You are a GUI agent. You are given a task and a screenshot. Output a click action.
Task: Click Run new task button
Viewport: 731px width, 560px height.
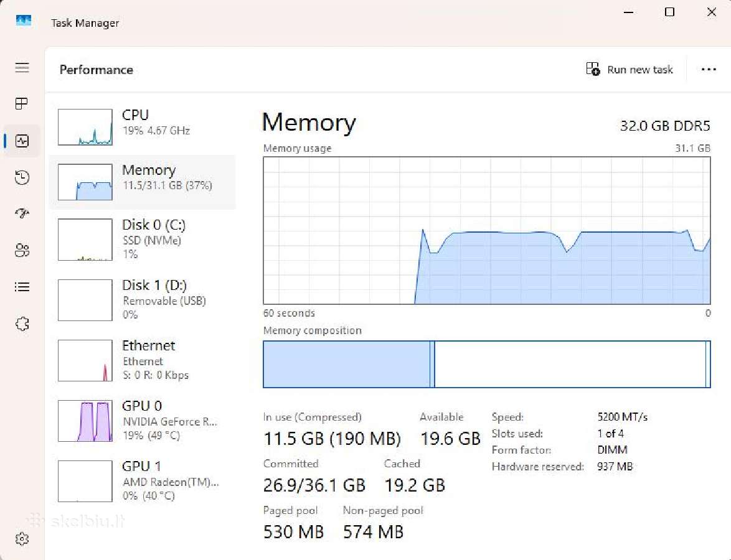coord(630,70)
